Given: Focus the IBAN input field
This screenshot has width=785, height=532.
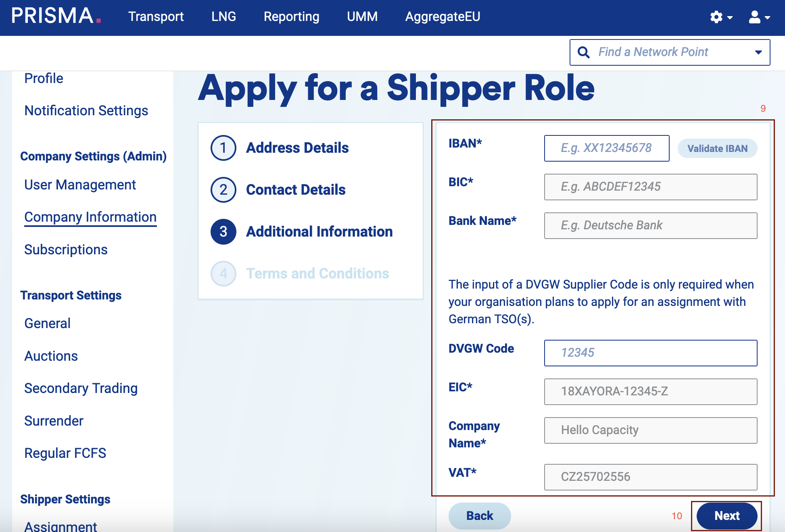Looking at the screenshot, I should coord(606,148).
